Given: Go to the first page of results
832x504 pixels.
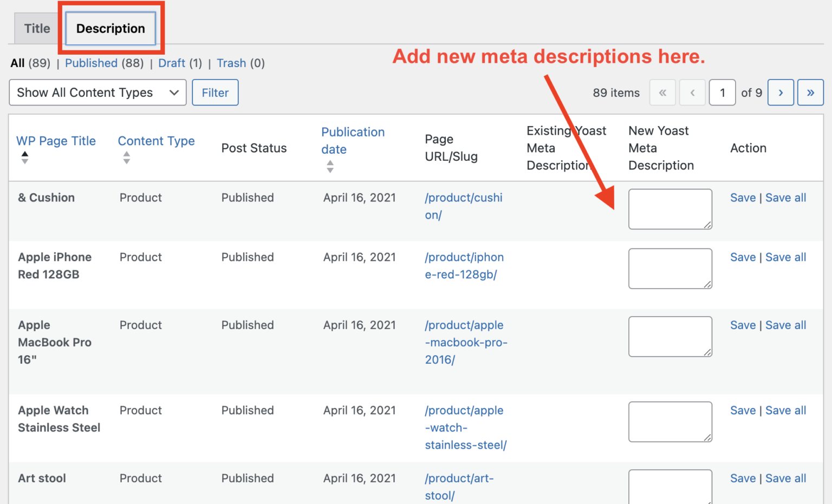Looking at the screenshot, I should 662,92.
